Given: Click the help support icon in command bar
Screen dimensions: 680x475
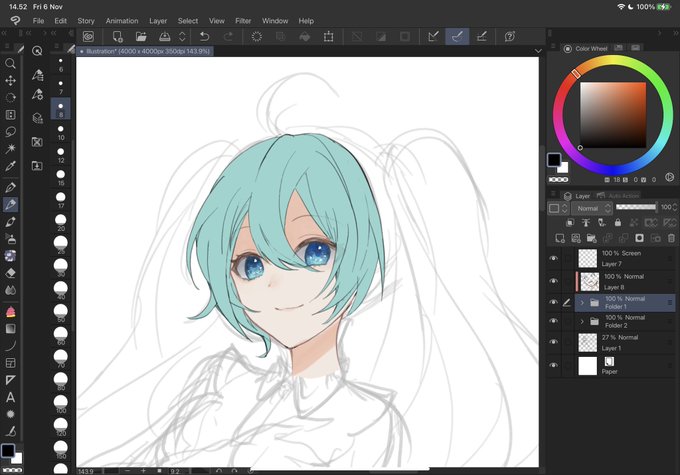Looking at the screenshot, I should click(x=510, y=37).
